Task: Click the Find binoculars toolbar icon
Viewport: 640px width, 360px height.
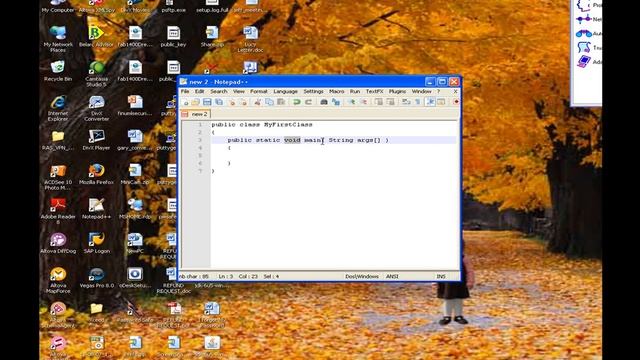Action: point(324,102)
